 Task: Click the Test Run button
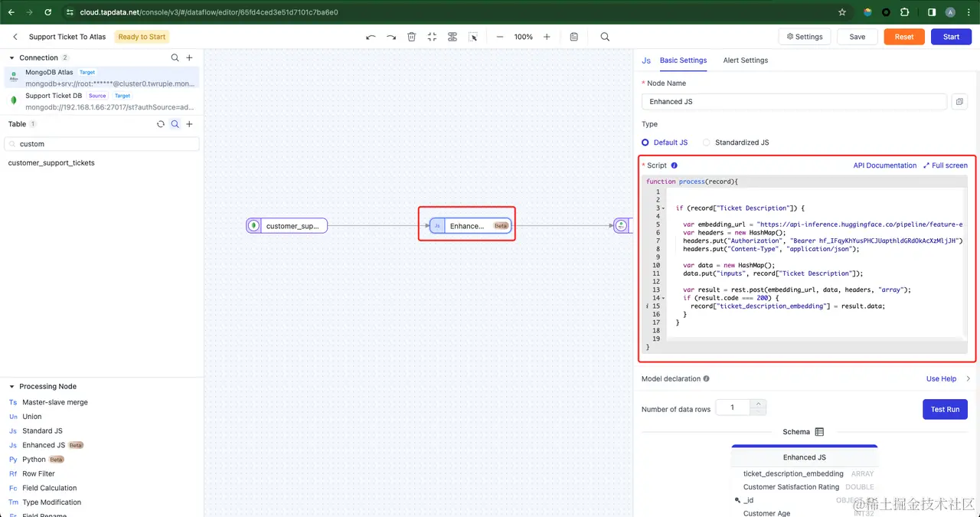[945, 409]
